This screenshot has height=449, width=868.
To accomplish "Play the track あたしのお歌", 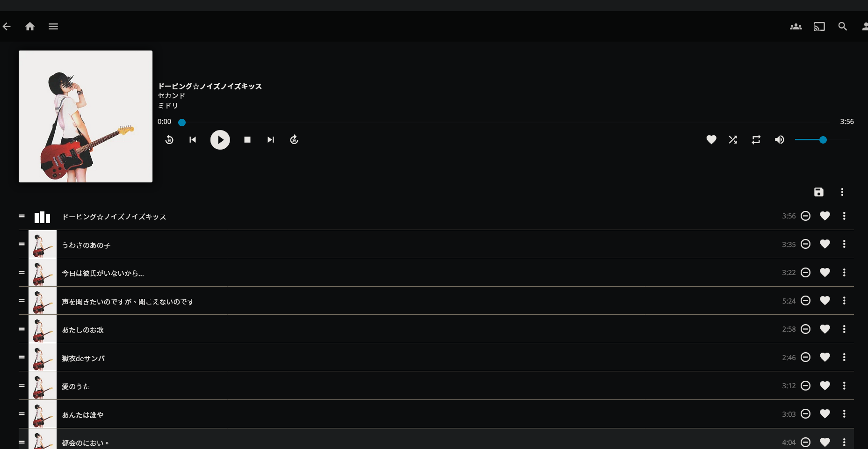I will 83,330.
